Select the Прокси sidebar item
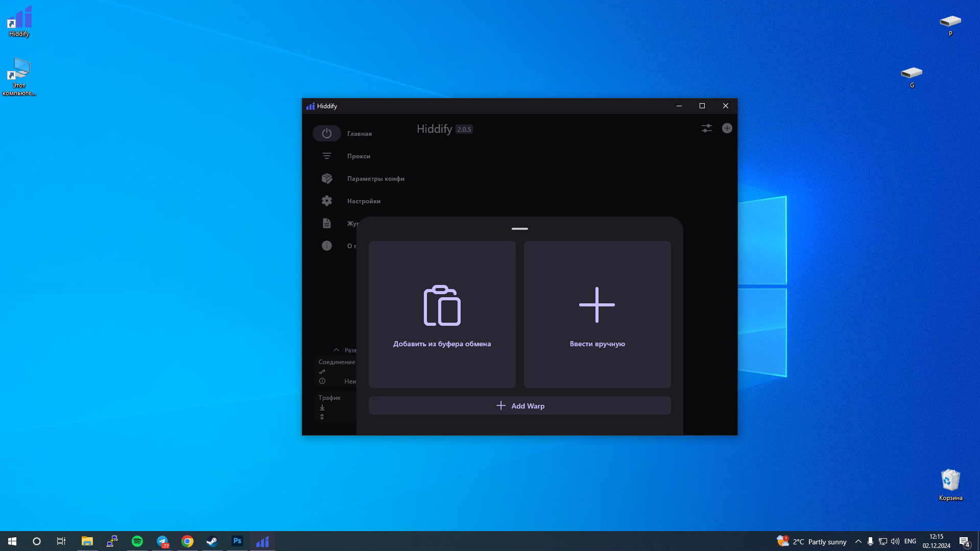 click(358, 156)
